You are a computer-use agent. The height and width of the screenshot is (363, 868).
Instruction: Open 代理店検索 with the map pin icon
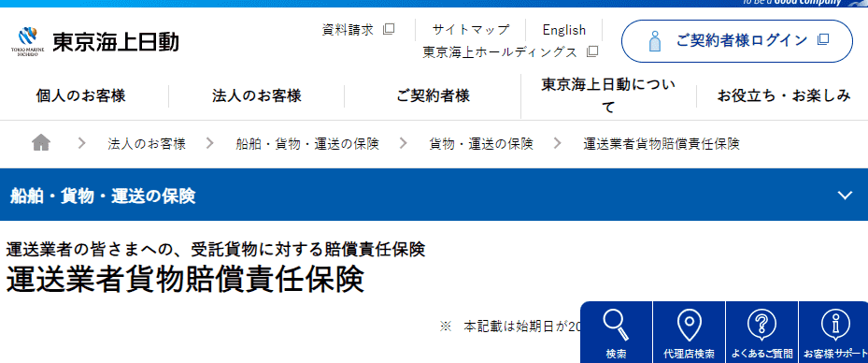(x=690, y=332)
